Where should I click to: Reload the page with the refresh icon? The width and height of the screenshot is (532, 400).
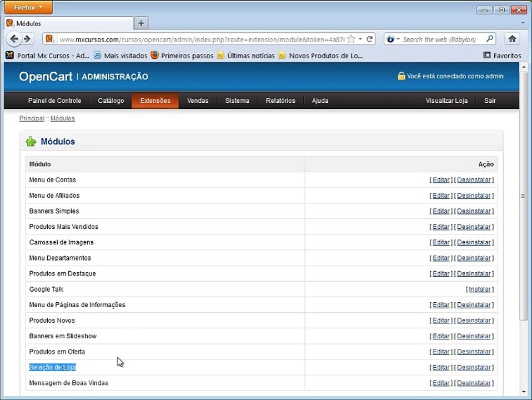[370, 39]
